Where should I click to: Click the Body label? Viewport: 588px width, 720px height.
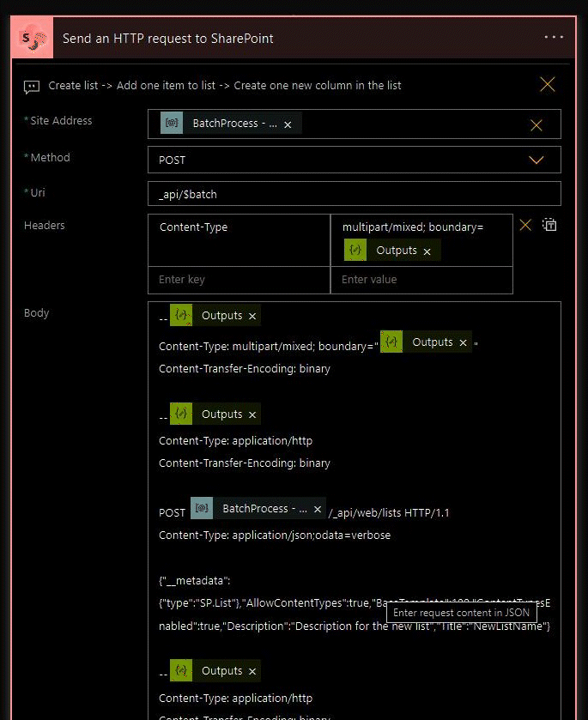36,313
